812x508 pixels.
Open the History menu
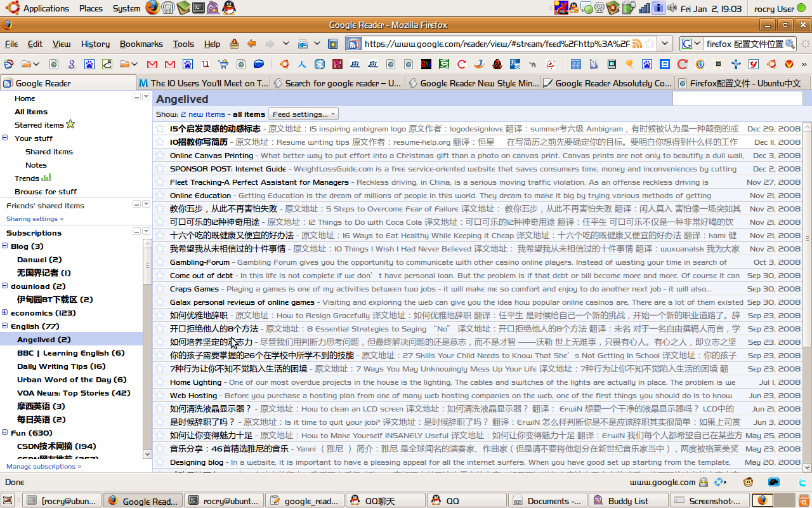[95, 44]
